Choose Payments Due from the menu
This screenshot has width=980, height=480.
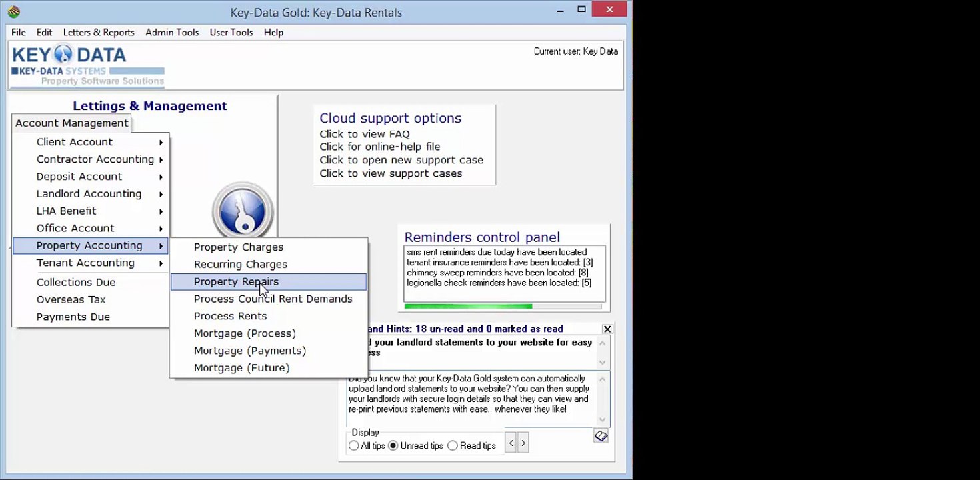click(91, 317)
